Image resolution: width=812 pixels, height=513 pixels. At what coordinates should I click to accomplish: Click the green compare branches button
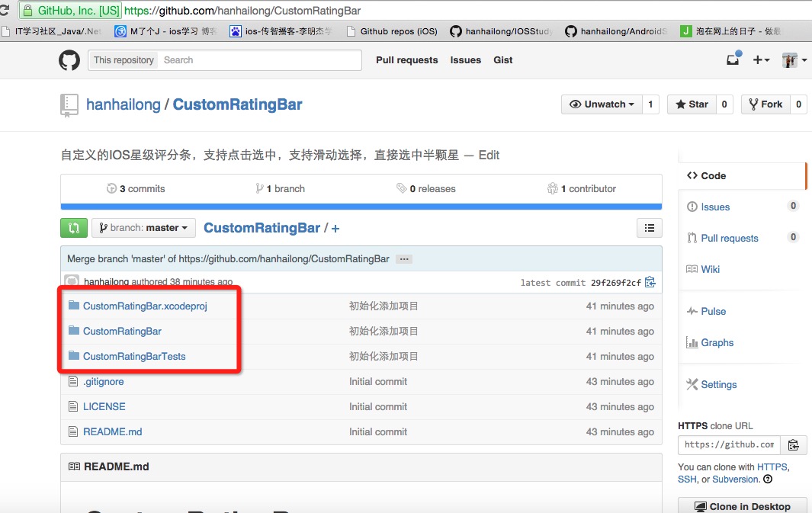click(x=73, y=228)
